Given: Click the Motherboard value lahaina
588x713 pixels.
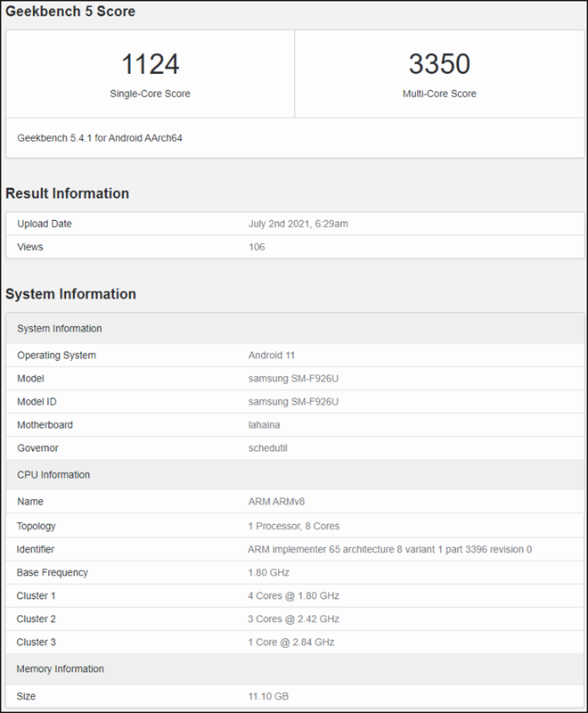Looking at the screenshot, I should pos(265,425).
